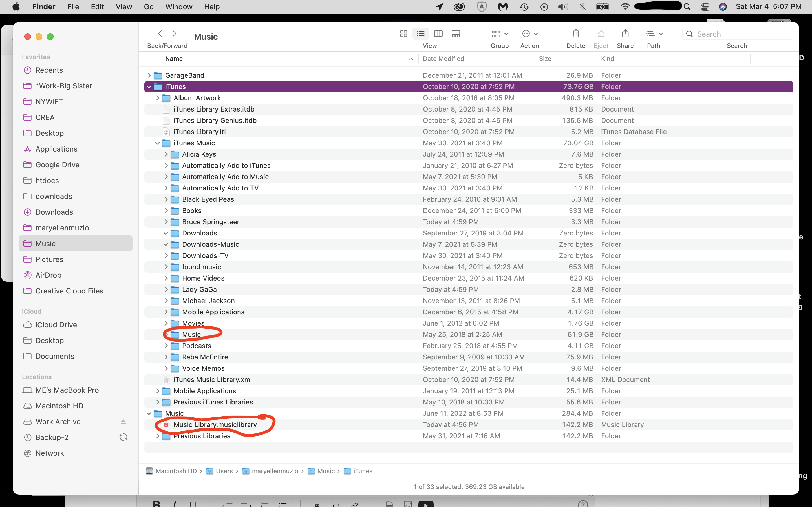Eject the Work Archive drive
Screen dimensions: 812x507
coord(123,422)
